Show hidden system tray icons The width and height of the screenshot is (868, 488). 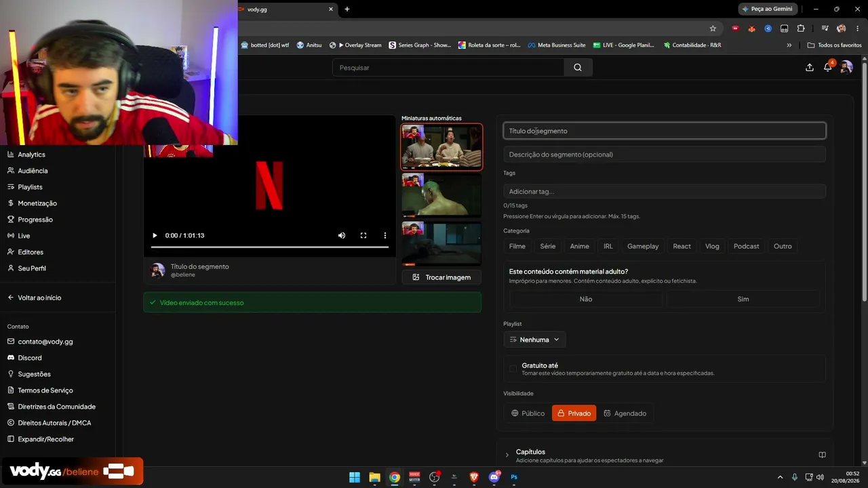pyautogui.click(x=780, y=477)
